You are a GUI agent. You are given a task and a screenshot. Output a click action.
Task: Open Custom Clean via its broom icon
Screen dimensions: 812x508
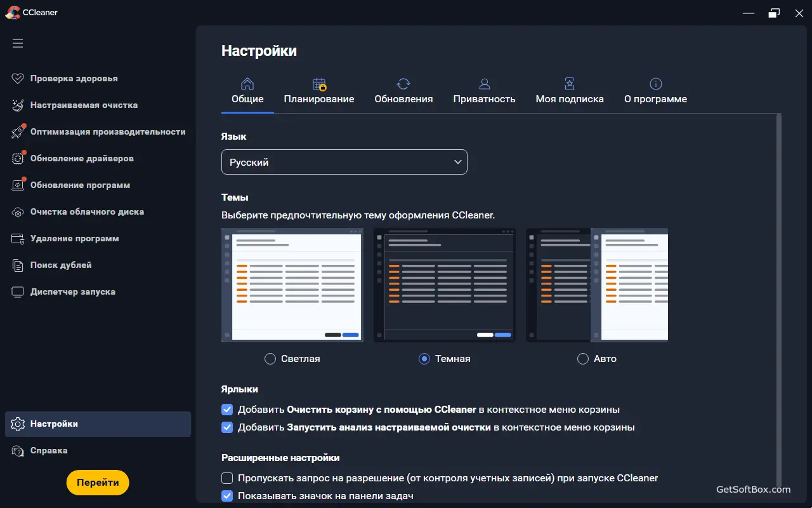tap(18, 105)
